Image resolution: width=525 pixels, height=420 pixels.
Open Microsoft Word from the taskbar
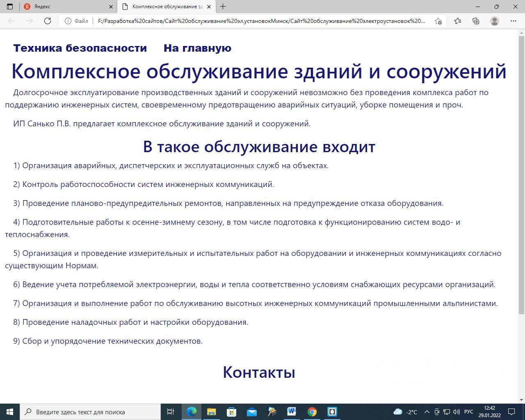292,411
